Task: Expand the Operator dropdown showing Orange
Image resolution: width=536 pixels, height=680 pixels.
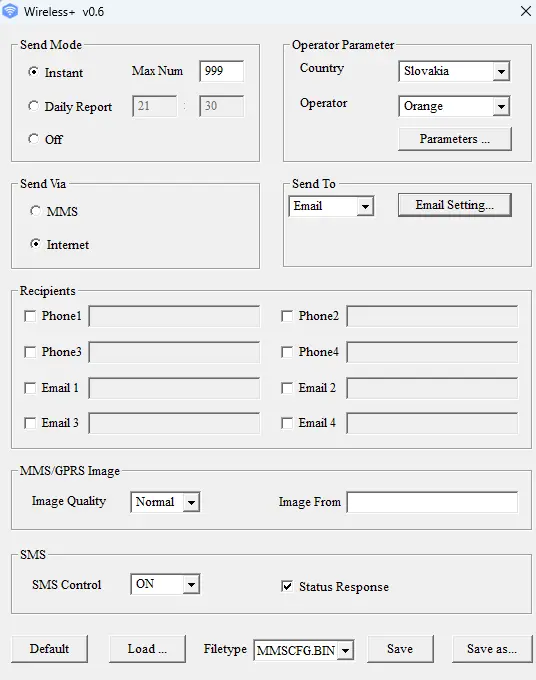Action: point(454,106)
